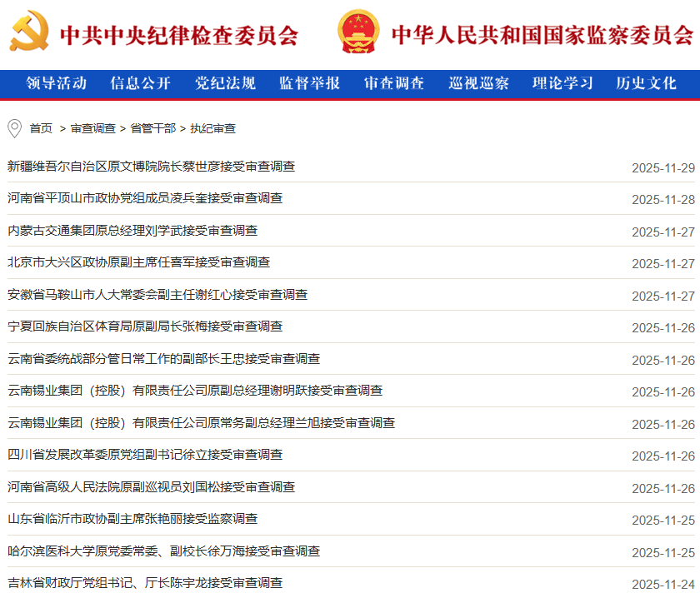Screen dimensions: 700x598
Task: Click the national emblem of China logo
Action: [358, 32]
